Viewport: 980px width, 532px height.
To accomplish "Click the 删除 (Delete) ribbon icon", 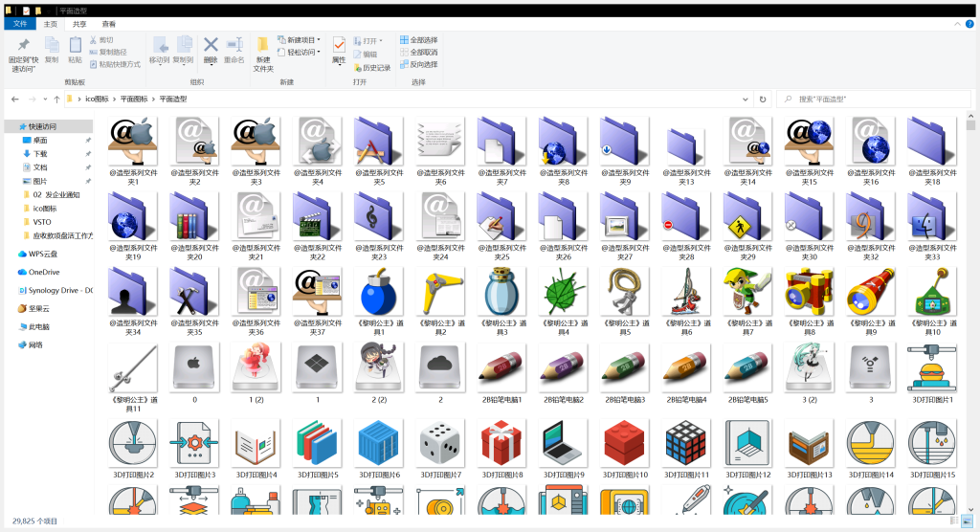I will click(x=211, y=50).
